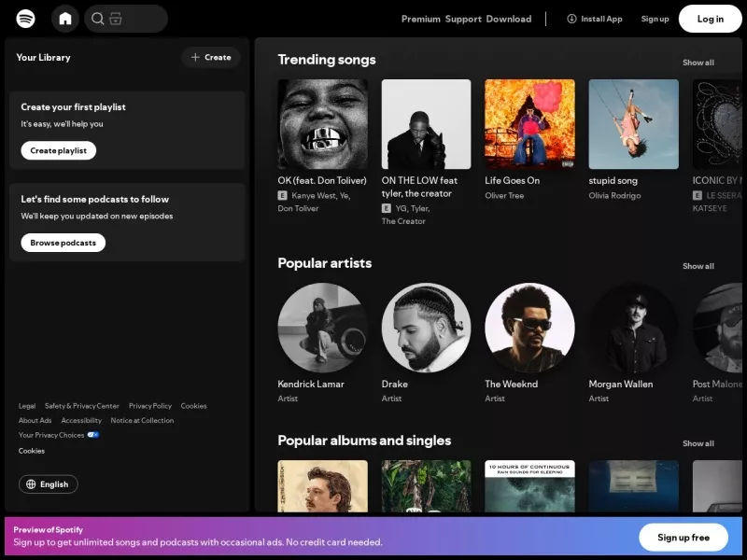Viewport: 747px width, 560px height.
Task: Click the Your Privacy Choices toggle icon
Action: pos(92,435)
